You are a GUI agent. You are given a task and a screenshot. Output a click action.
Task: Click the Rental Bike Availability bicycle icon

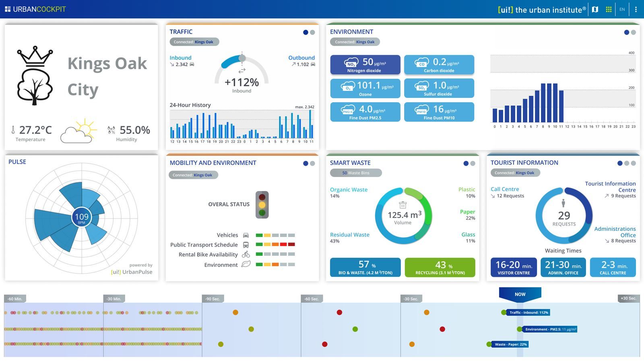[246, 255]
